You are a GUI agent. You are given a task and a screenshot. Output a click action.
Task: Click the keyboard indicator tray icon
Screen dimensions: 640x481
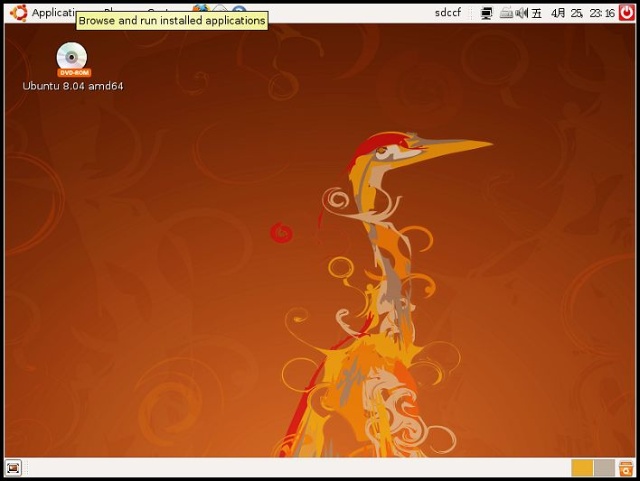point(506,13)
